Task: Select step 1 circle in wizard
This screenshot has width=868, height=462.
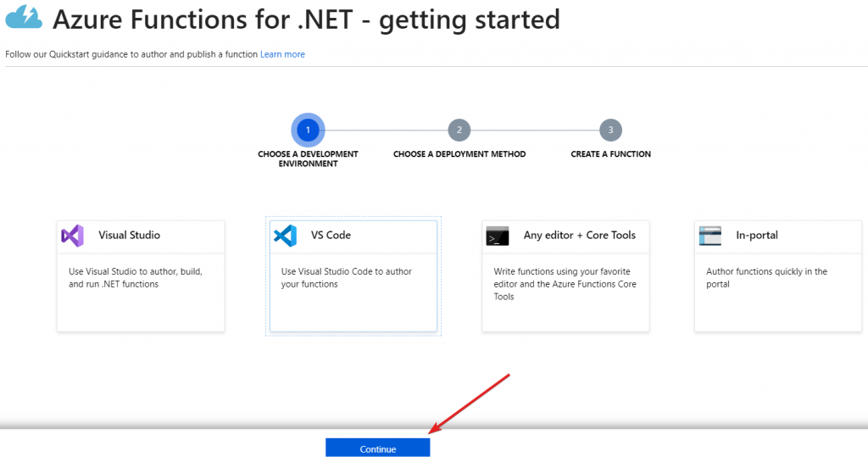Action: tap(308, 130)
